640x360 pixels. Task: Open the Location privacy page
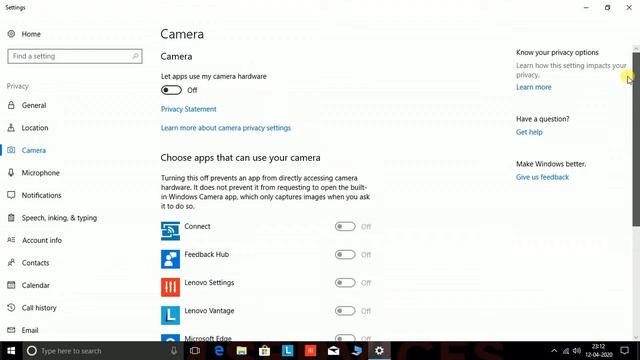tap(35, 128)
